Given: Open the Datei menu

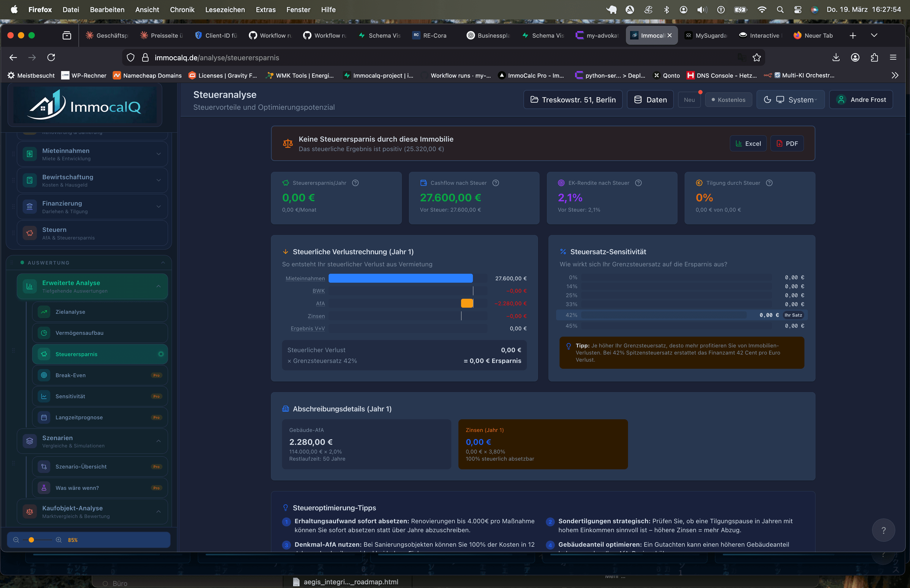Looking at the screenshot, I should pyautogui.click(x=71, y=9).
